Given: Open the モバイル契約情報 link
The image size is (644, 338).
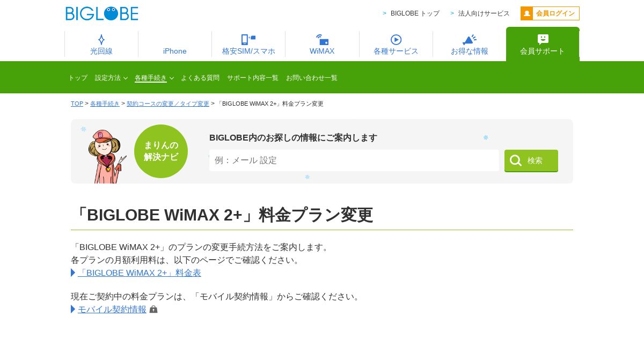Looking at the screenshot, I should 112,309.
